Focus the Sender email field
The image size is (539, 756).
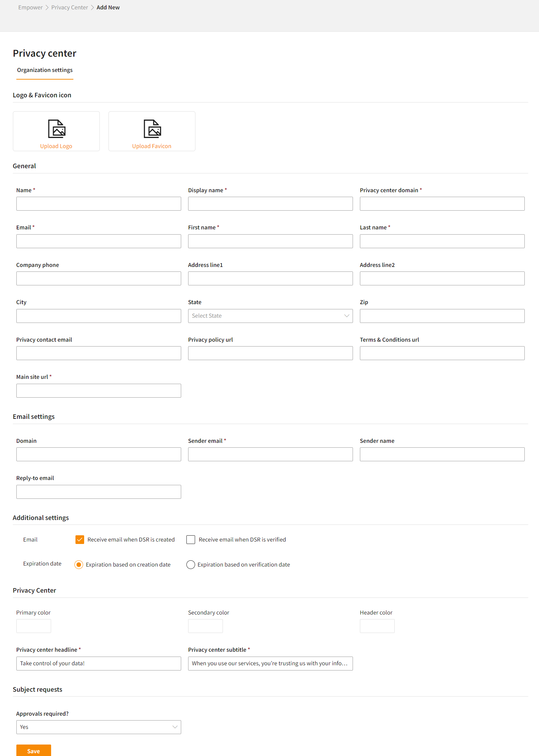tap(270, 454)
